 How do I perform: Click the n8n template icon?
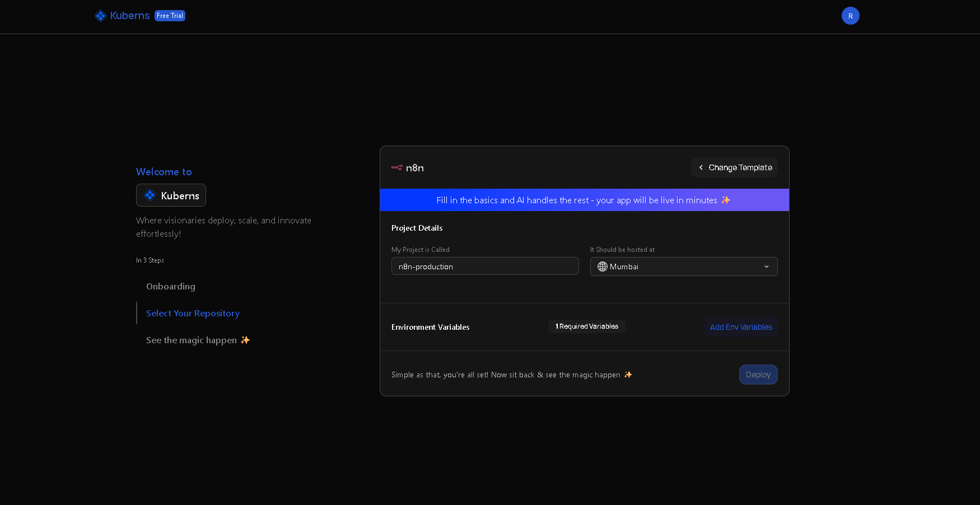click(398, 167)
